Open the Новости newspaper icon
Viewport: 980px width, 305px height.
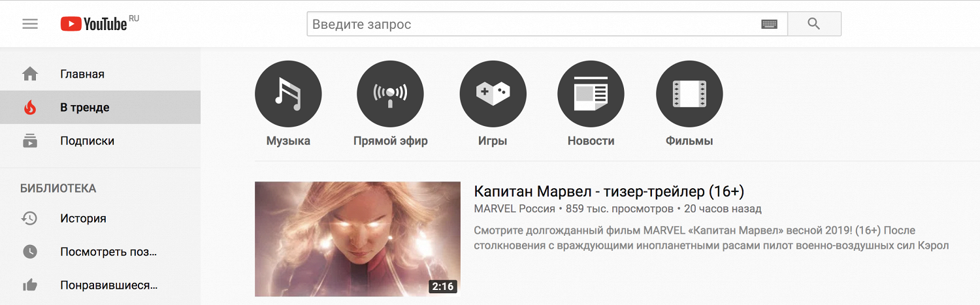[591, 95]
